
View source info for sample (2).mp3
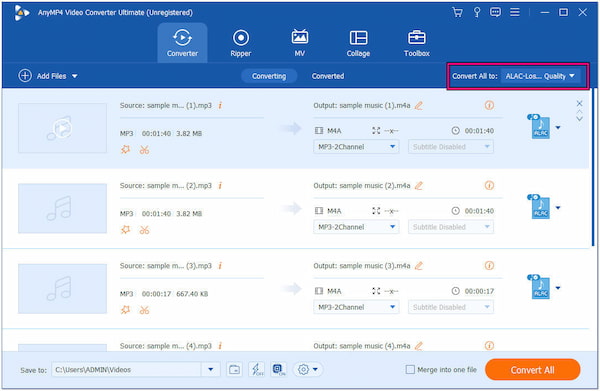click(x=220, y=186)
